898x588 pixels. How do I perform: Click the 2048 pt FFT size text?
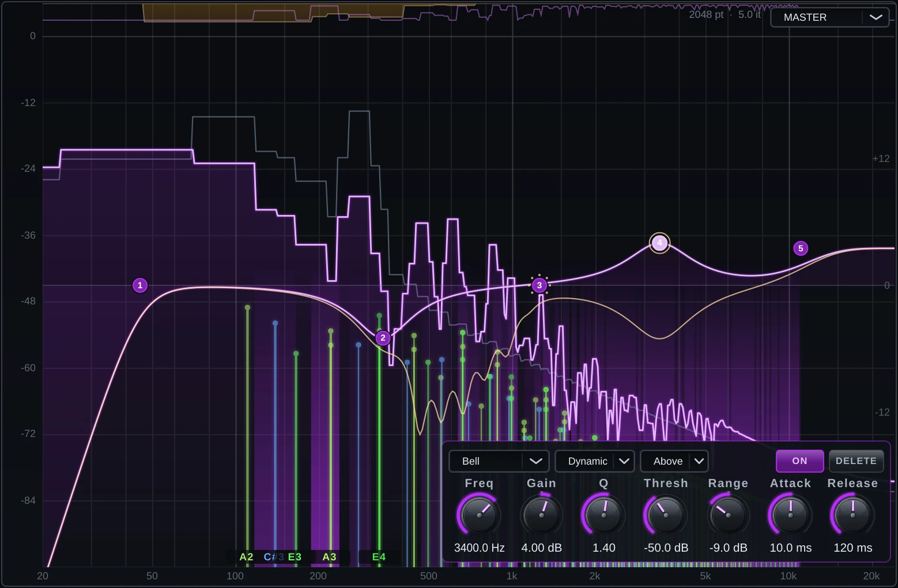coord(706,14)
